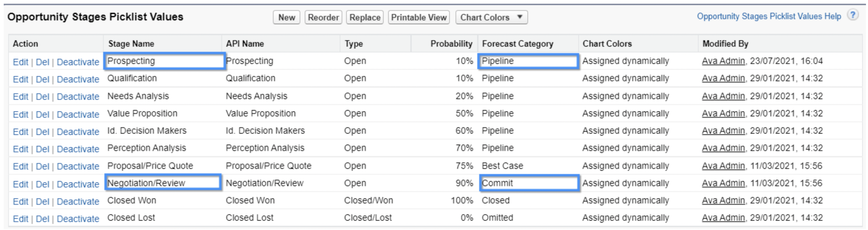The width and height of the screenshot is (868, 230).
Task: Edit the Proposal/Price Quote stage
Action: [21, 166]
